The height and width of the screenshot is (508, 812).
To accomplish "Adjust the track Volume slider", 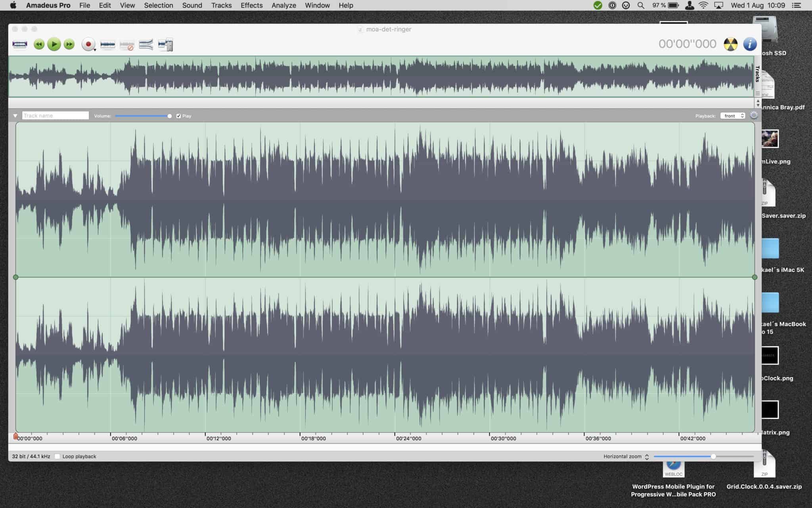I will (x=143, y=116).
